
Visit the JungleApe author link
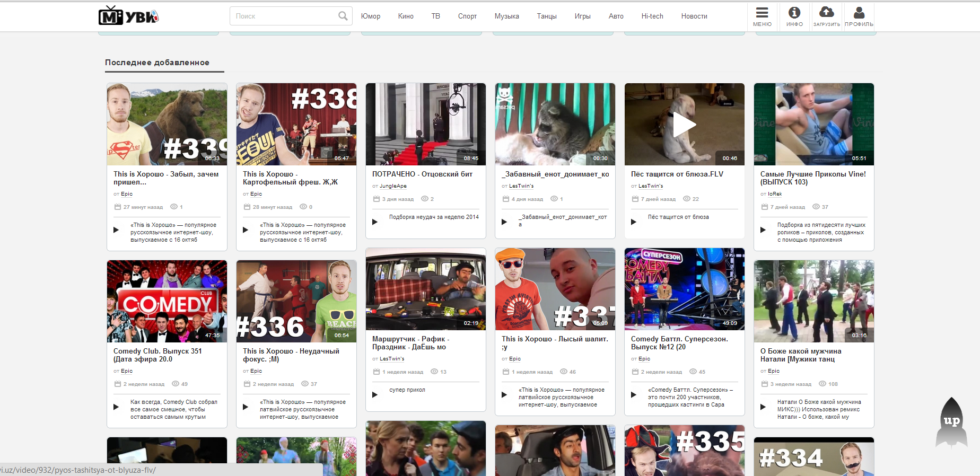click(393, 186)
